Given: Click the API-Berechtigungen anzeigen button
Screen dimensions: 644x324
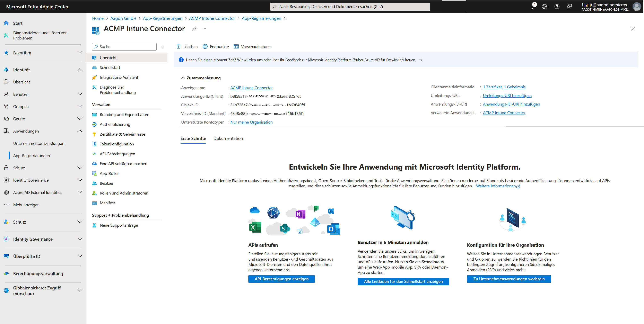Looking at the screenshot, I should click(x=281, y=279).
